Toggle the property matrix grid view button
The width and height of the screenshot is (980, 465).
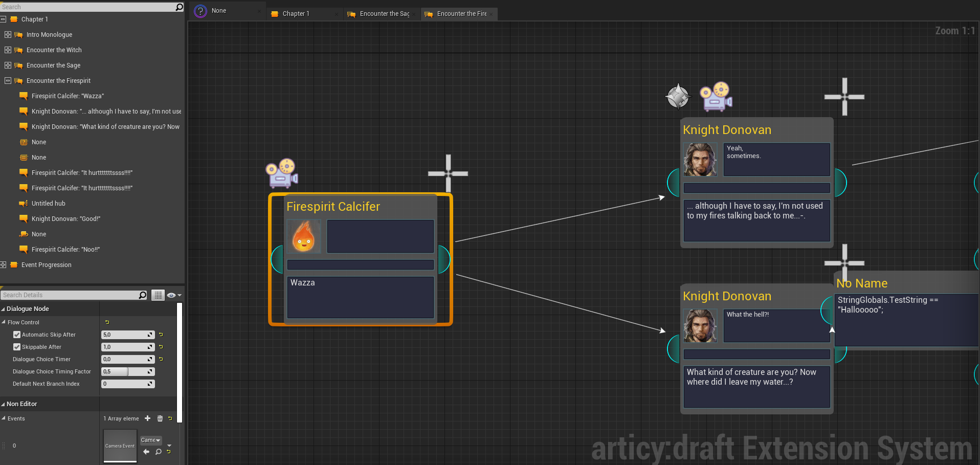[x=158, y=295]
